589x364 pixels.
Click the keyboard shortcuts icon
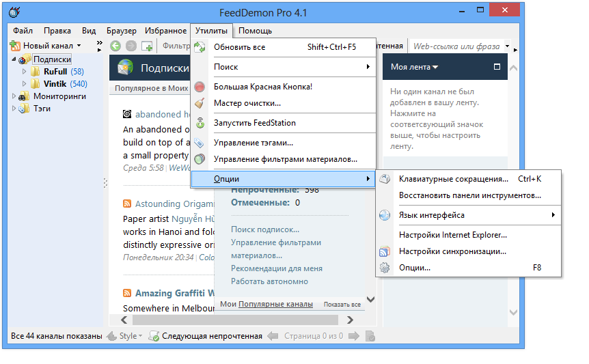coord(385,179)
